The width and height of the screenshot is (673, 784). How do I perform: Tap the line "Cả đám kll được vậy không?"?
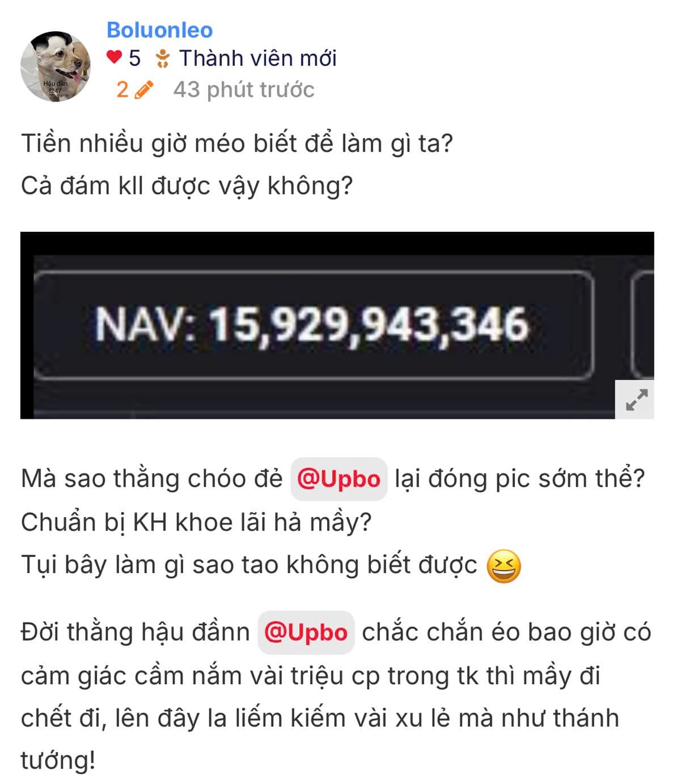(x=187, y=186)
